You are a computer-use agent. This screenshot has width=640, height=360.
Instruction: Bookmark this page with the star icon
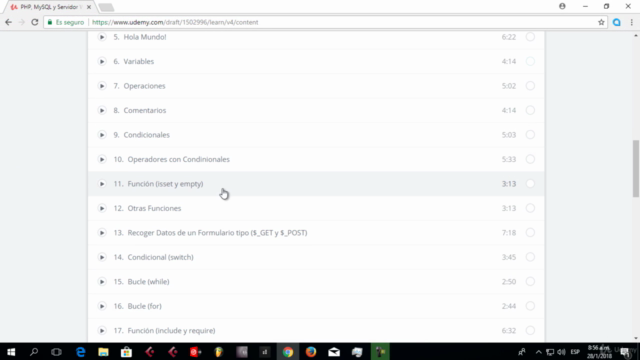(x=601, y=22)
